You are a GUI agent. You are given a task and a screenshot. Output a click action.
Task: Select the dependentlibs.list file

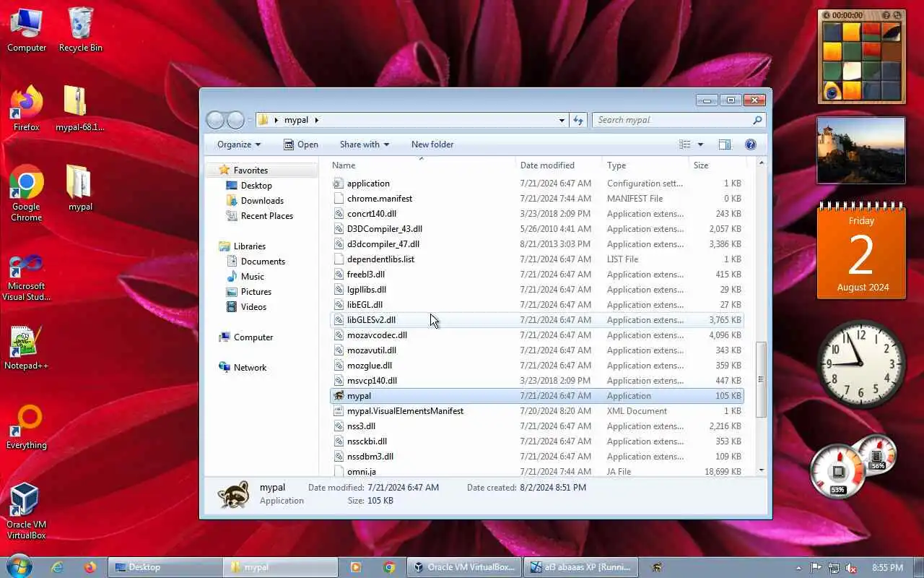(536, 259)
